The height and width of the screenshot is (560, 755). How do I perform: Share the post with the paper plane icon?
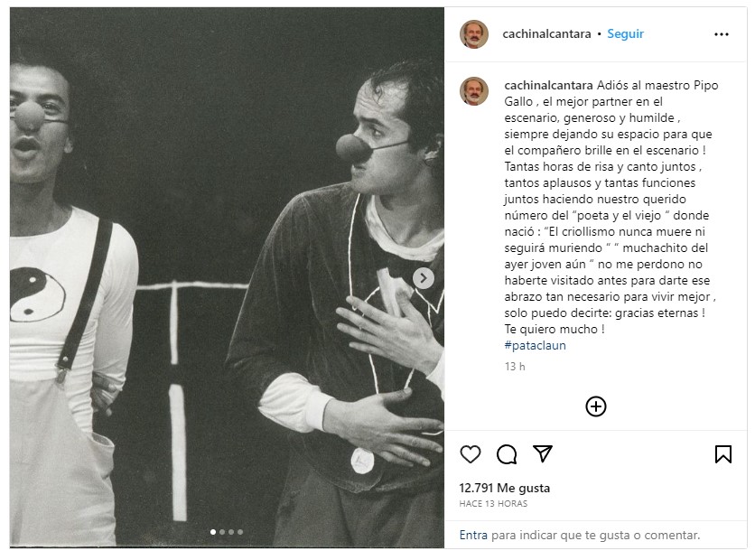[543, 453]
